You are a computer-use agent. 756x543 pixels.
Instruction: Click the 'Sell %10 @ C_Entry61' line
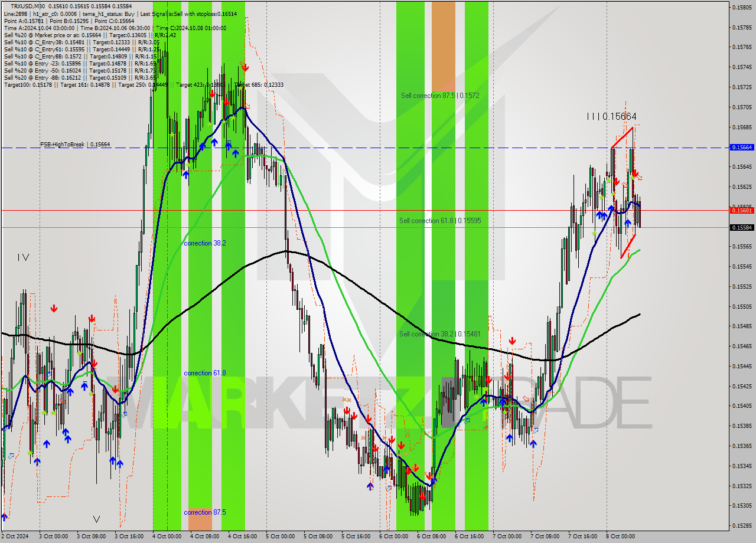click(82, 49)
